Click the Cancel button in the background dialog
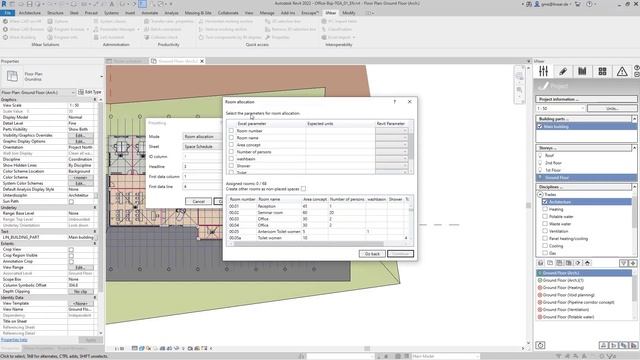 pyautogui.click(x=198, y=201)
